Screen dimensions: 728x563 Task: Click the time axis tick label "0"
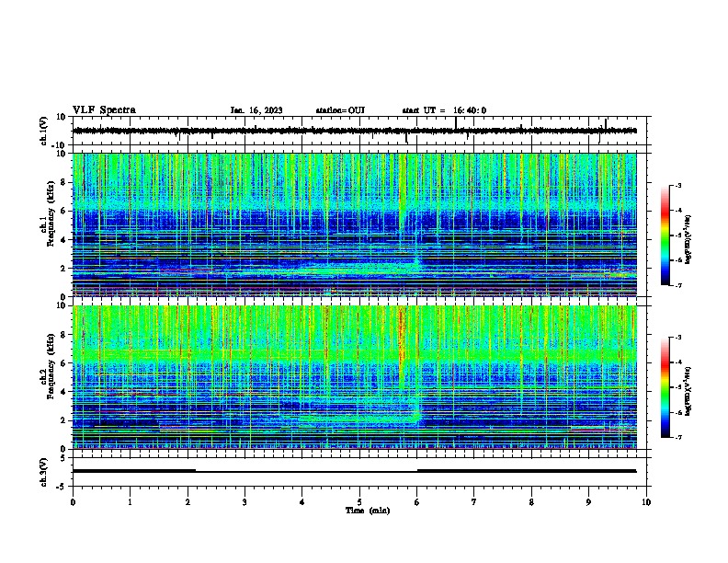click(73, 502)
